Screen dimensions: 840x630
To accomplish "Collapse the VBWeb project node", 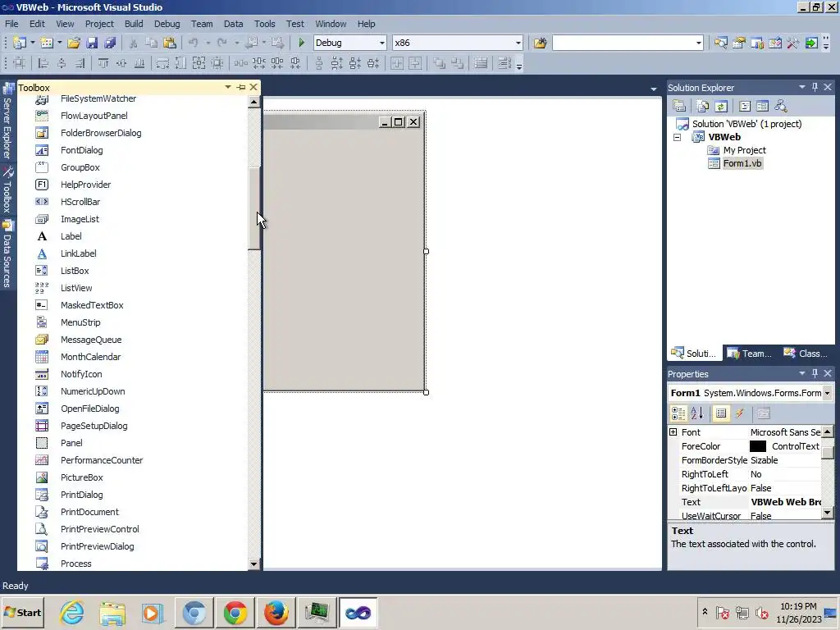I will (677, 137).
